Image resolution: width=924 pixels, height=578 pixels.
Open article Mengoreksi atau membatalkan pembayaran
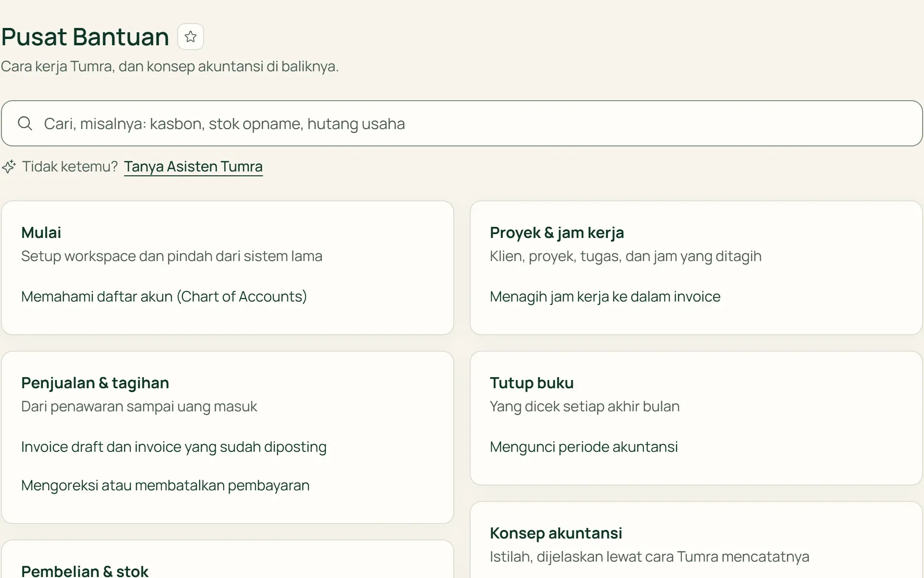tap(165, 486)
